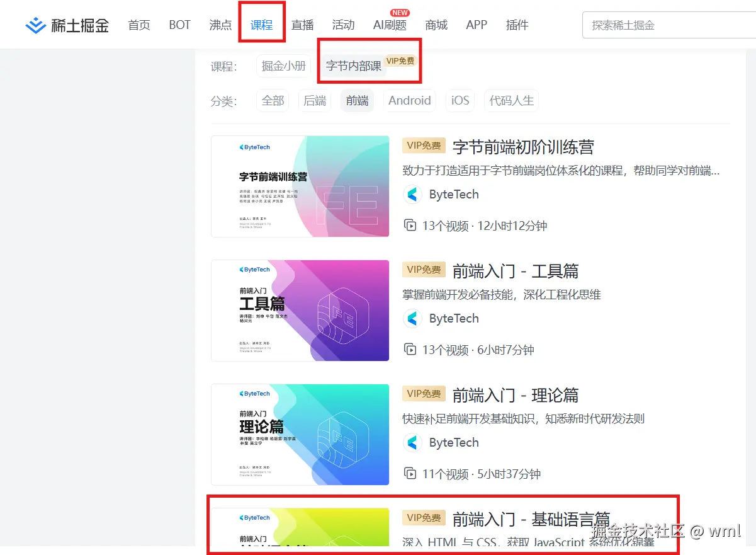This screenshot has width=756, height=555.
Task: Click the 稀土掘金 logo icon
Action: click(x=35, y=25)
